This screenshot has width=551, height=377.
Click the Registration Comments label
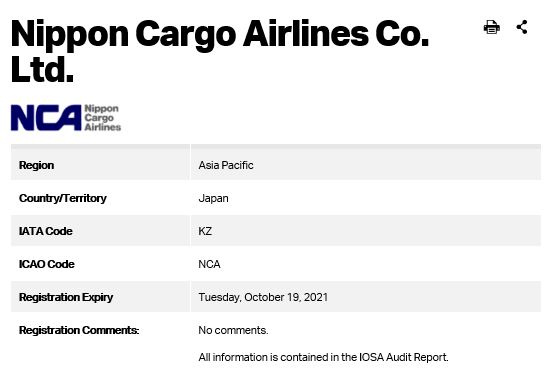click(x=79, y=330)
